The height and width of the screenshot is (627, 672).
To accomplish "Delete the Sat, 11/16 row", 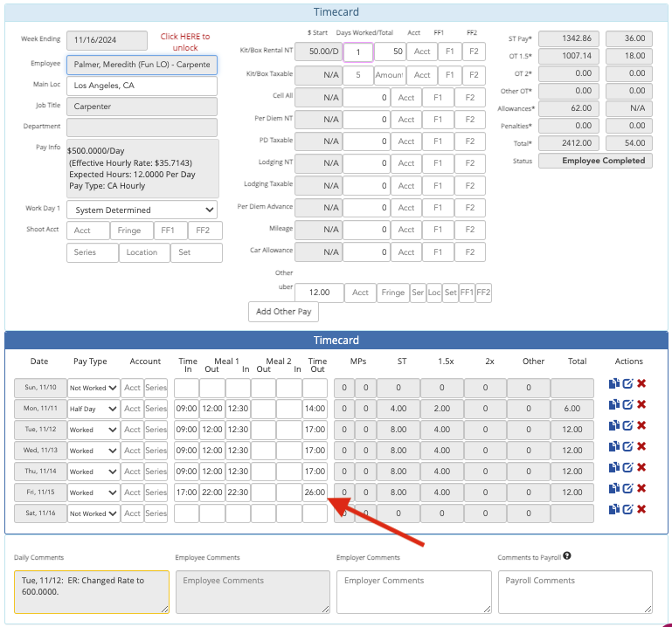I will [641, 509].
